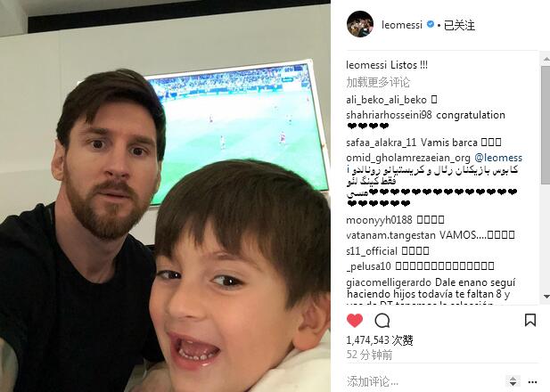Click the 添加评论 comment input field

[424, 381]
